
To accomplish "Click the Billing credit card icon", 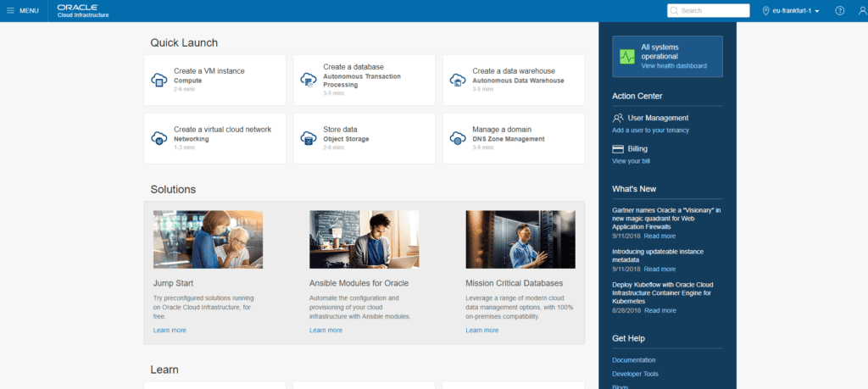I will coord(618,149).
